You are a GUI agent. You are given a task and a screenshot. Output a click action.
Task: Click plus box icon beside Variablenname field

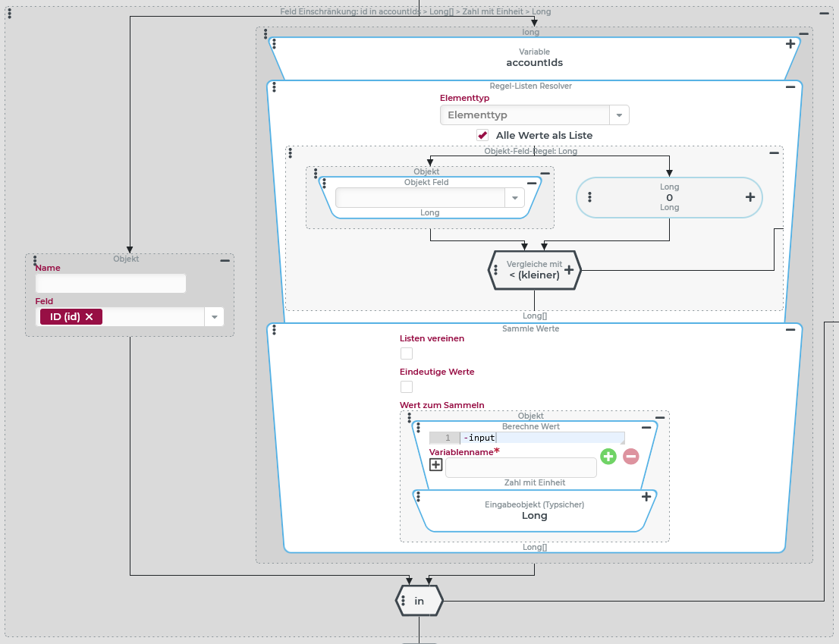(x=436, y=465)
